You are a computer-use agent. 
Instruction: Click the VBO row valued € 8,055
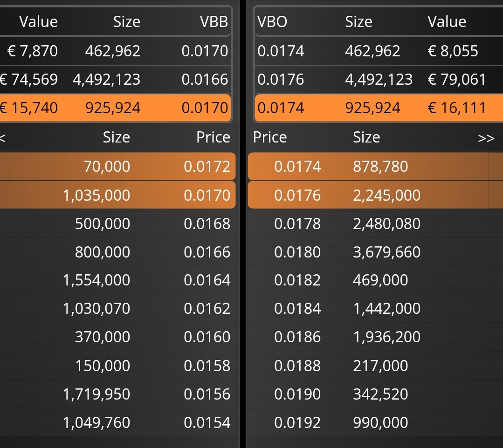pyautogui.click(x=379, y=51)
